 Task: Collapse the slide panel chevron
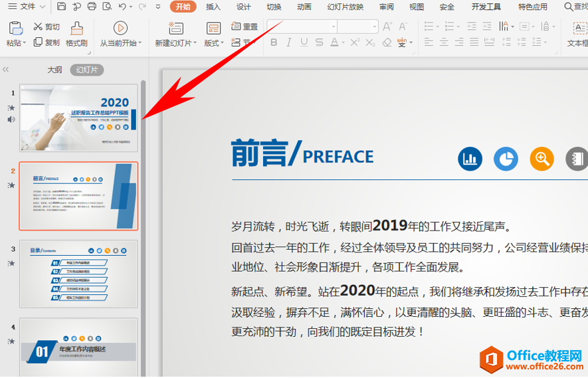5,69
